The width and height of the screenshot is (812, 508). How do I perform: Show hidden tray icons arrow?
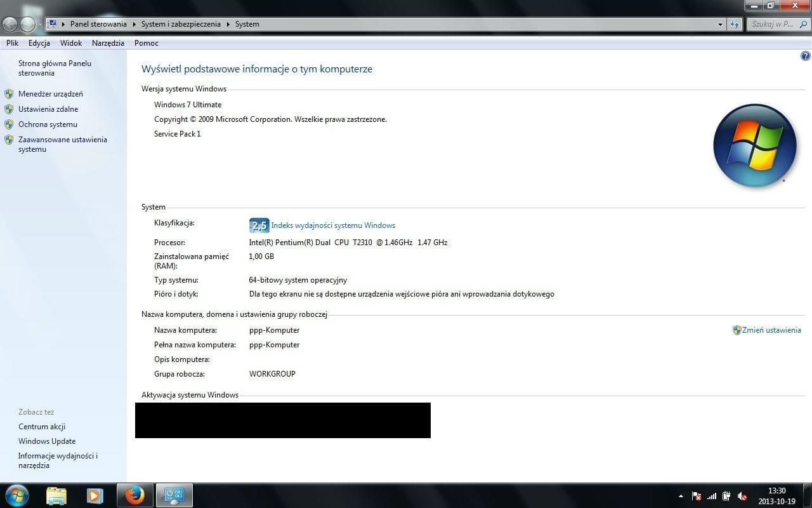(681, 496)
